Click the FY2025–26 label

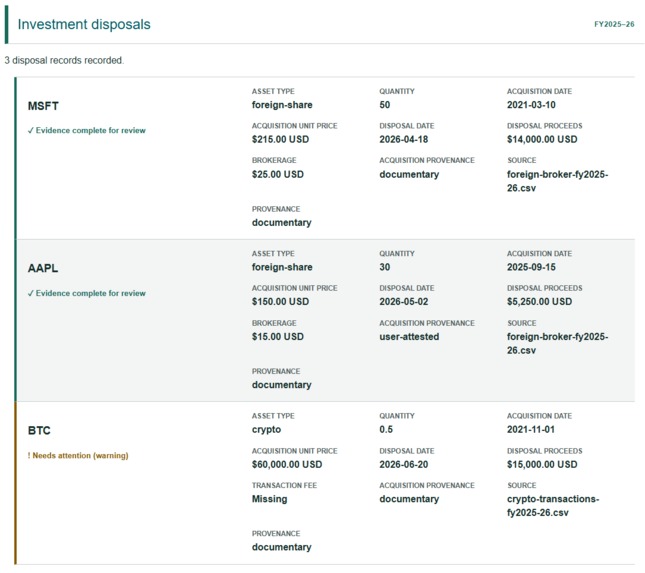click(614, 24)
